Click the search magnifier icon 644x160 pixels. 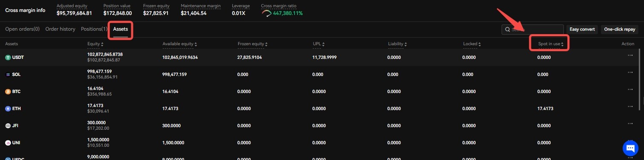click(x=507, y=29)
